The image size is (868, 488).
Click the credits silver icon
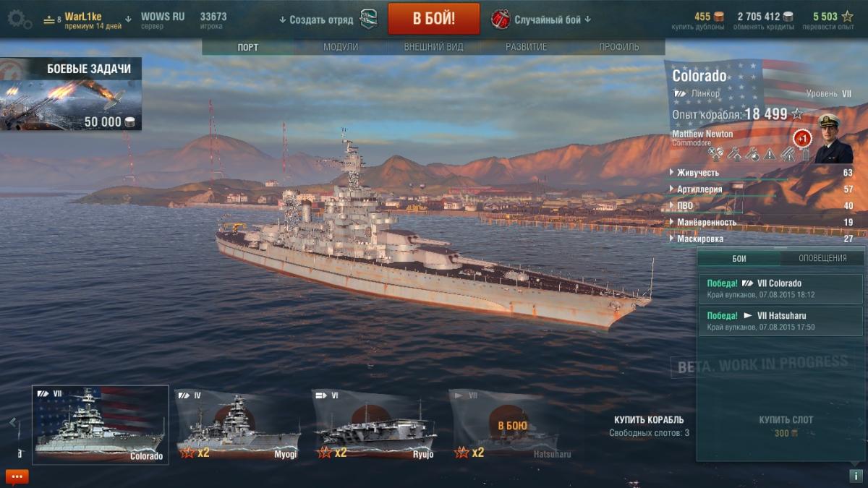click(788, 17)
